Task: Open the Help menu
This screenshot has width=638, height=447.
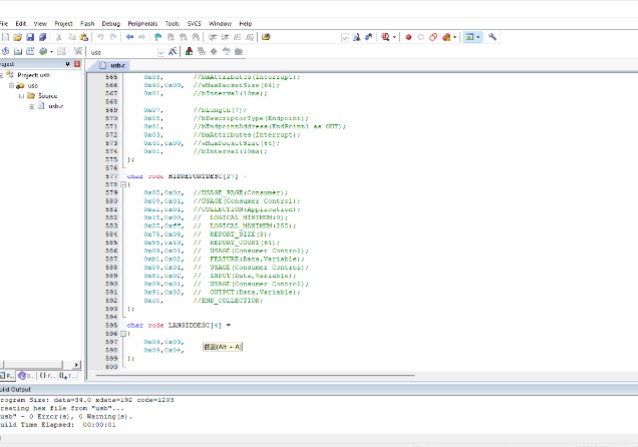Action: tap(245, 24)
